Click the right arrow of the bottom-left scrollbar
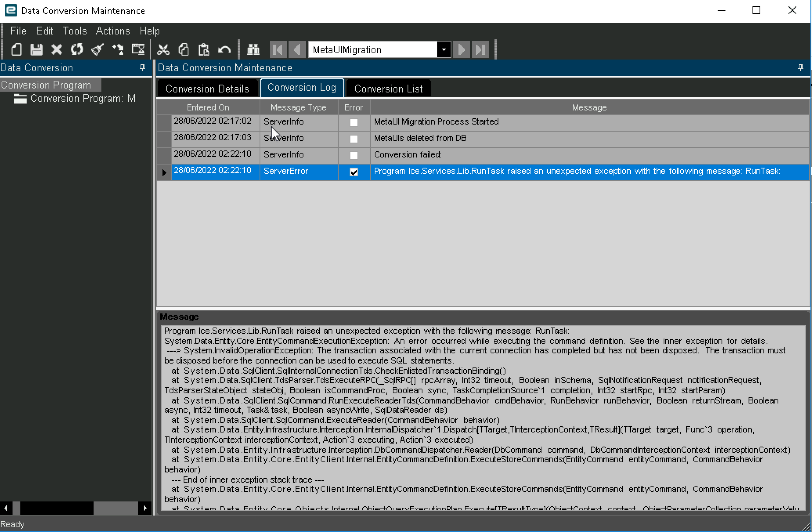 144,508
